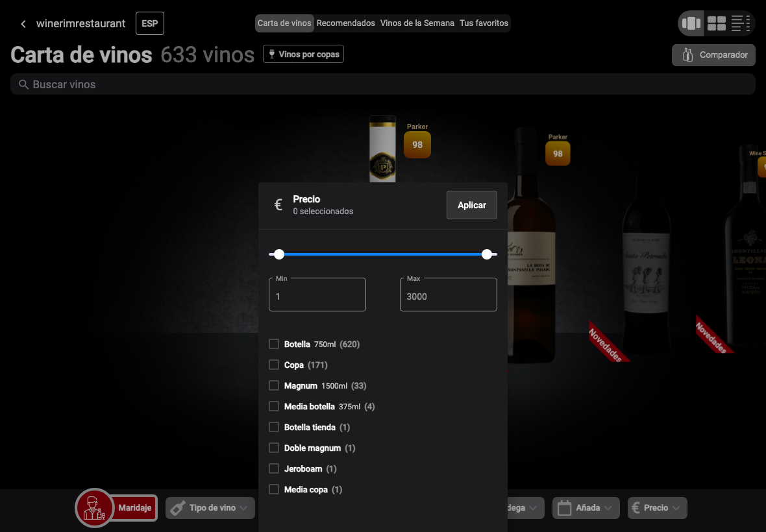Open the Recomendados tab
Screen dimensions: 766x532
(345, 23)
